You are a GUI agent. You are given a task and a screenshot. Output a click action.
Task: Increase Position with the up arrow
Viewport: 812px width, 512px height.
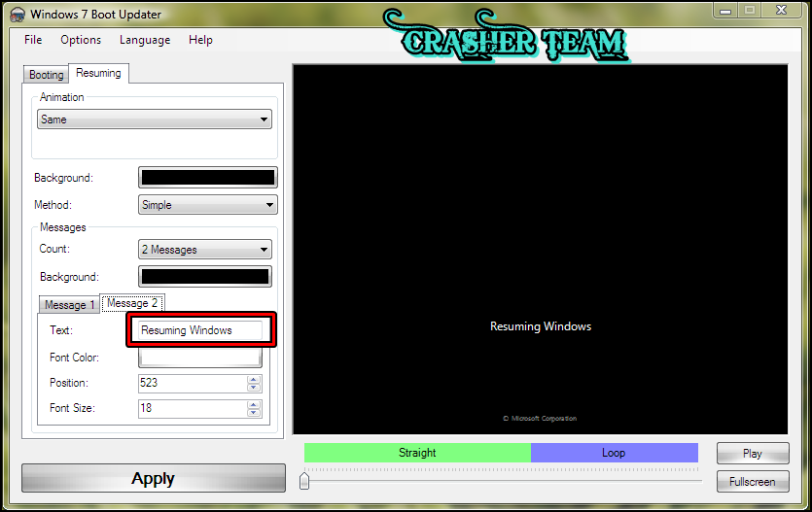(254, 379)
